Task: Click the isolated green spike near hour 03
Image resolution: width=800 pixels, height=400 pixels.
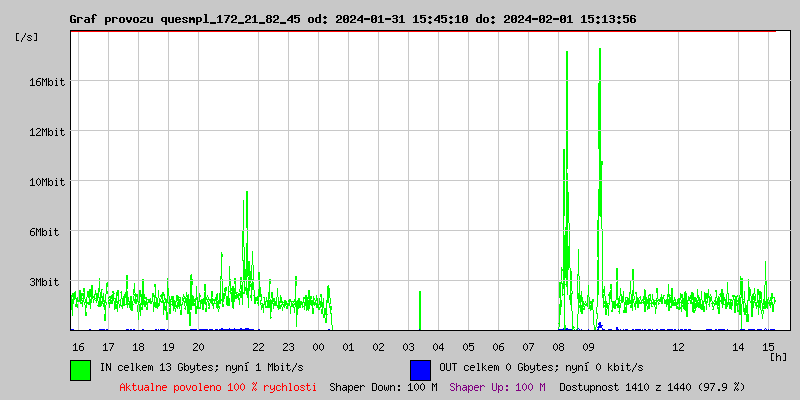Action: (420, 308)
